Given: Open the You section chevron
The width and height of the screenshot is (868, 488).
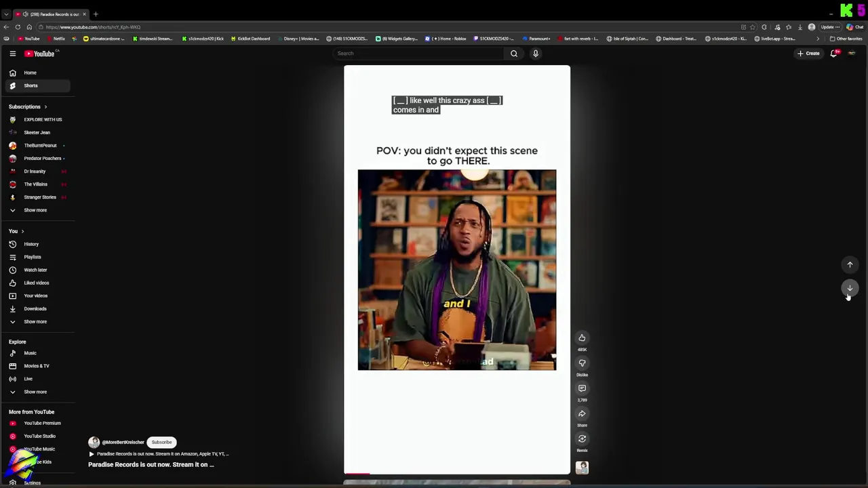Looking at the screenshot, I should point(22,232).
